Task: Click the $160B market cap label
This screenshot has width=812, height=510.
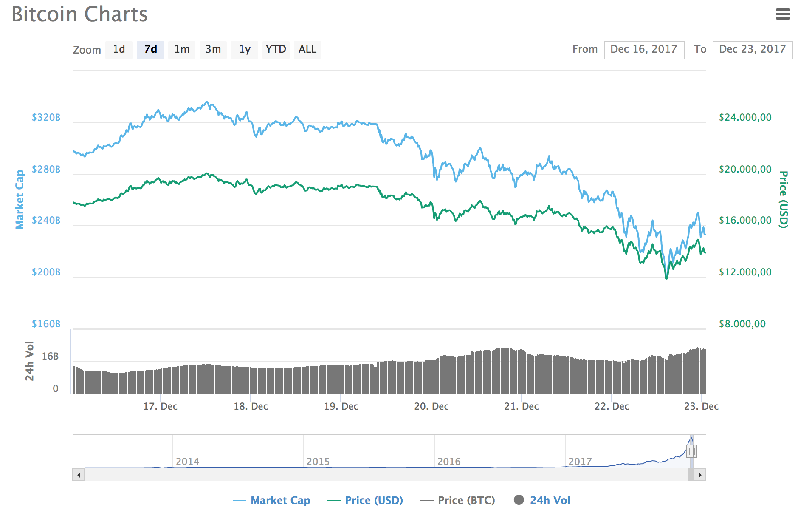Action: (x=46, y=324)
